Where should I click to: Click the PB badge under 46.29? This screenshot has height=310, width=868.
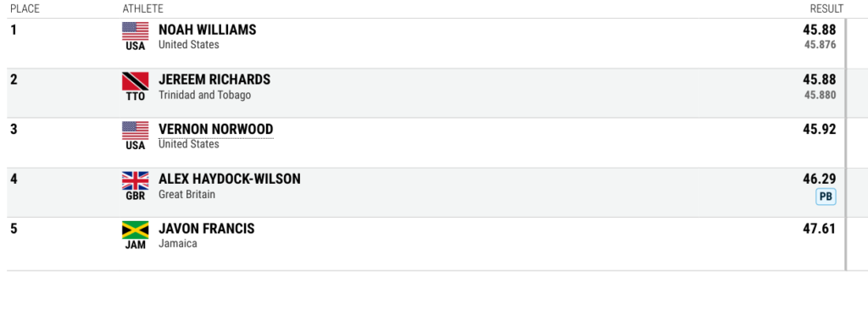point(826,197)
